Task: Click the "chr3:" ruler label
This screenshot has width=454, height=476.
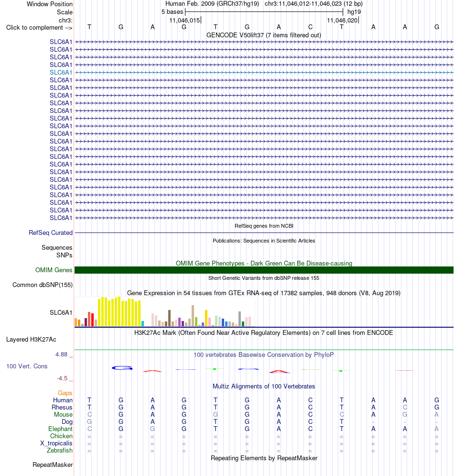Action: click(x=65, y=21)
